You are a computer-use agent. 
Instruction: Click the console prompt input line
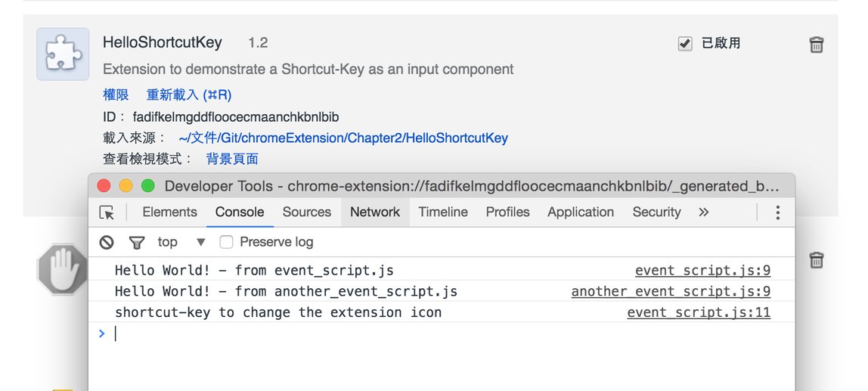coord(442,334)
